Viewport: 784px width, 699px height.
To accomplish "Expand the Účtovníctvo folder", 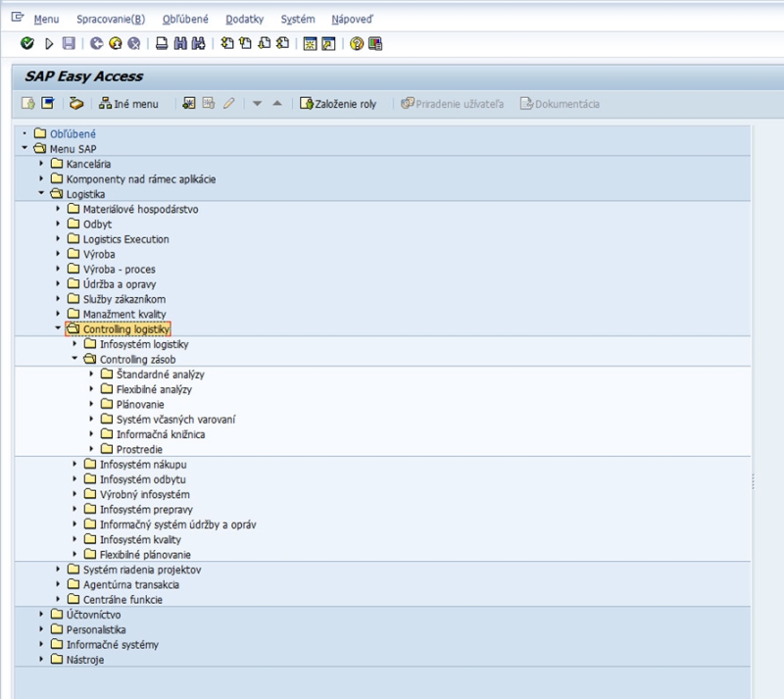I will pos(41,614).
